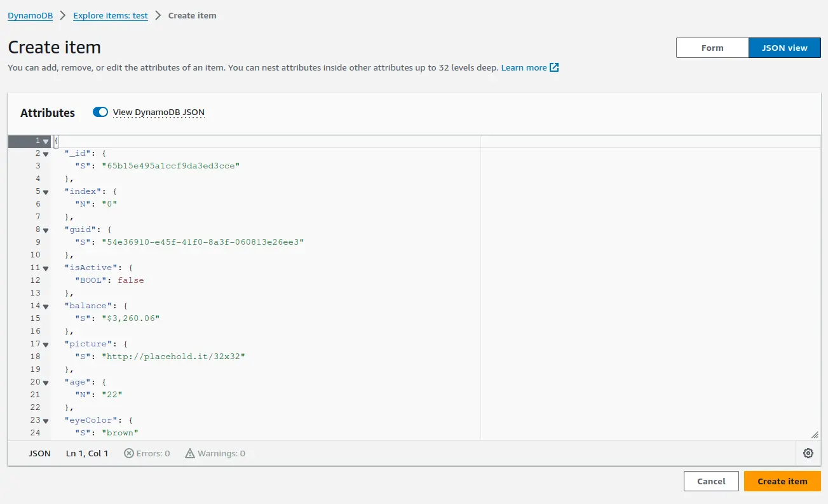Click the Create item button

[782, 481]
